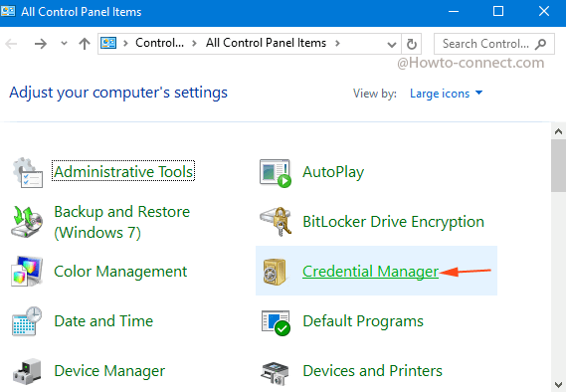Open Administrative Tools link

click(123, 171)
